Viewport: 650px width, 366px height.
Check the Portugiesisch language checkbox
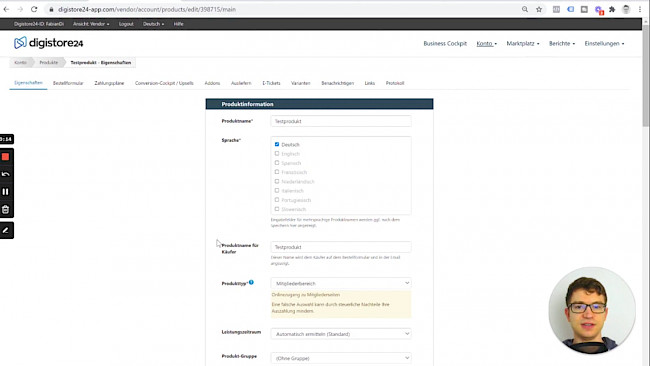coord(277,199)
